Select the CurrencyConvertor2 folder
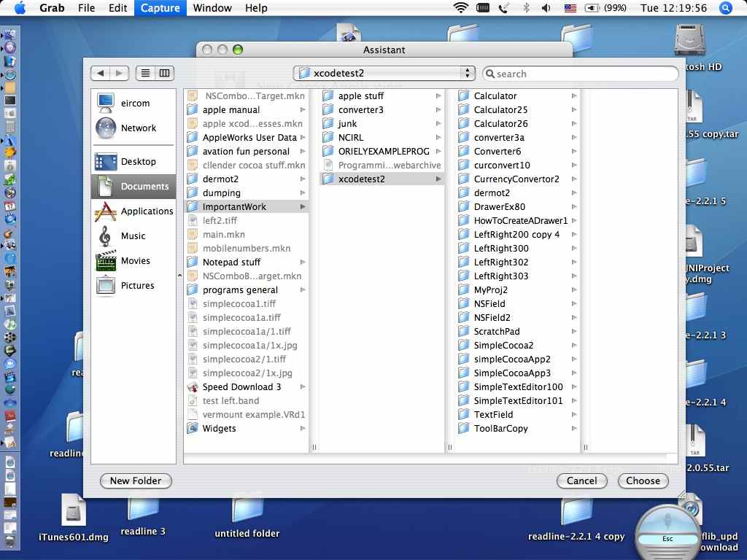 pyautogui.click(x=517, y=179)
